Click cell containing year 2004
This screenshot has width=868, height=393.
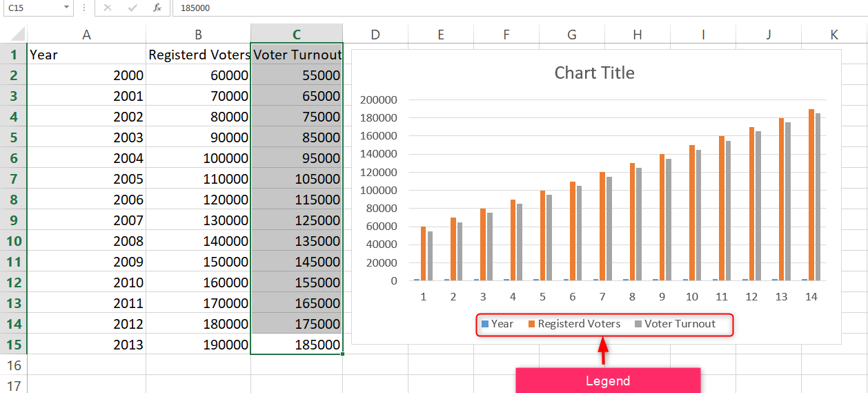86,157
